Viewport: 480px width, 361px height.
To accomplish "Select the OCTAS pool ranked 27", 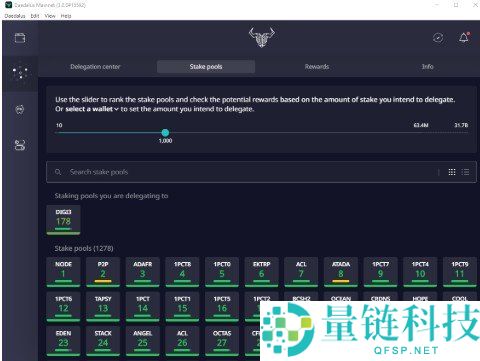I will click(x=222, y=341).
